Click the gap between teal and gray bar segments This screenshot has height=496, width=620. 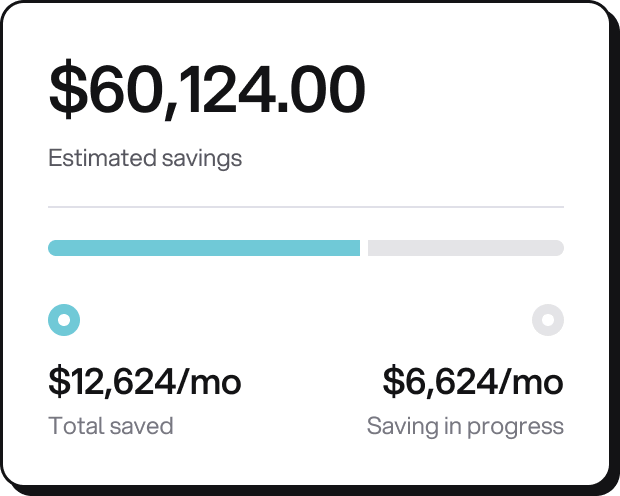click(x=364, y=248)
